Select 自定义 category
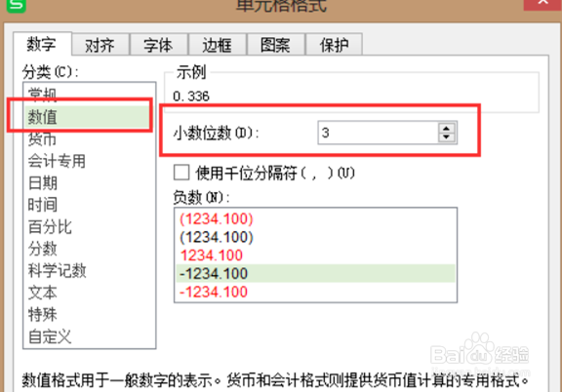 (x=89, y=336)
